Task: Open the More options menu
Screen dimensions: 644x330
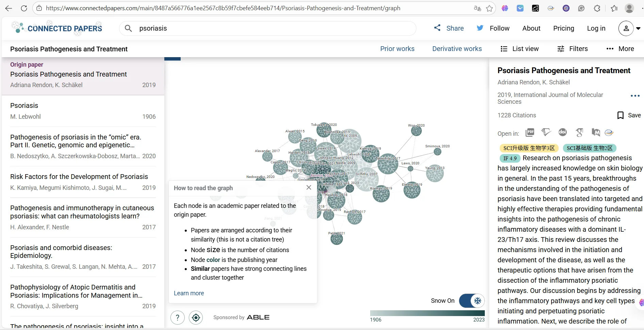Action: [x=620, y=49]
